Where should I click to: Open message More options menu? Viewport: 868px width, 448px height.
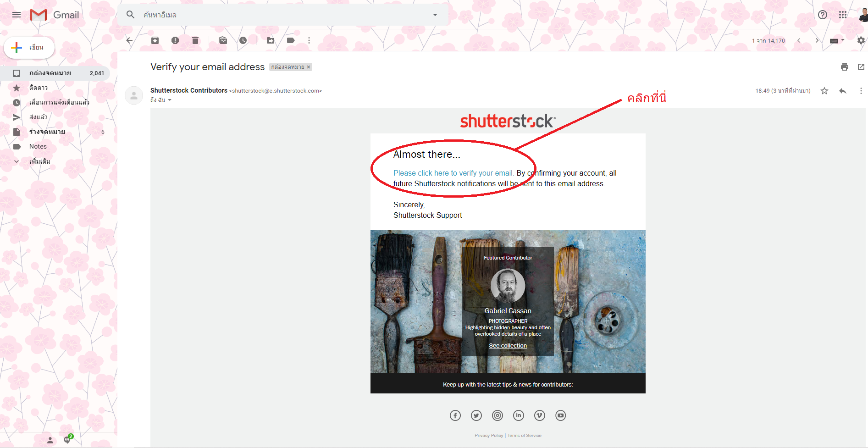pyautogui.click(x=861, y=91)
